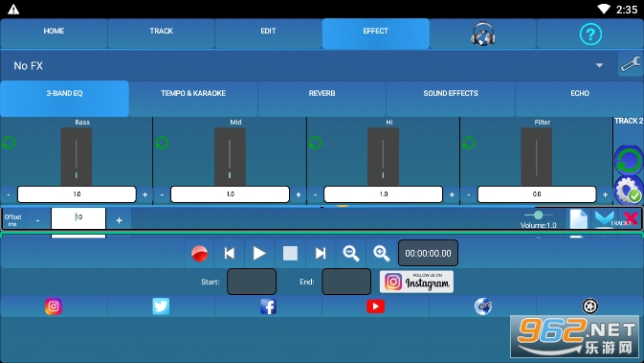Image resolution: width=644 pixels, height=363 pixels.
Task: Switch to TEMPO & KARAOKE tab
Action: [193, 99]
